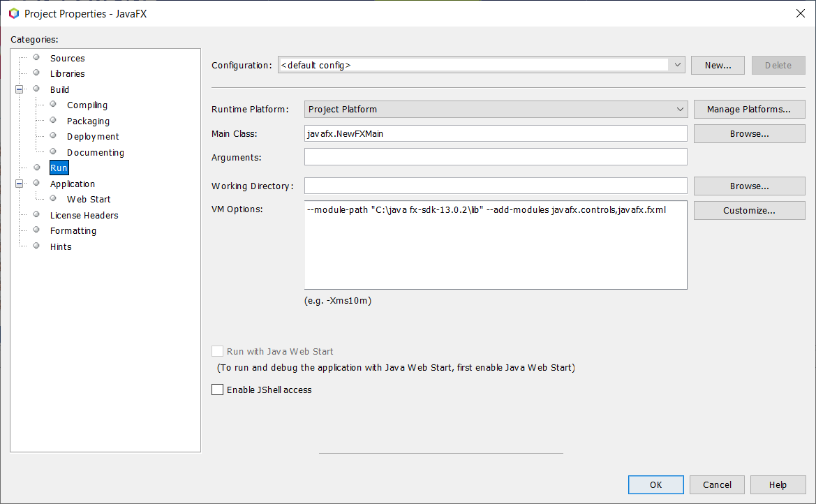Screen dimensions: 816x504
Task: Click the New... configuration button
Action: click(718, 65)
